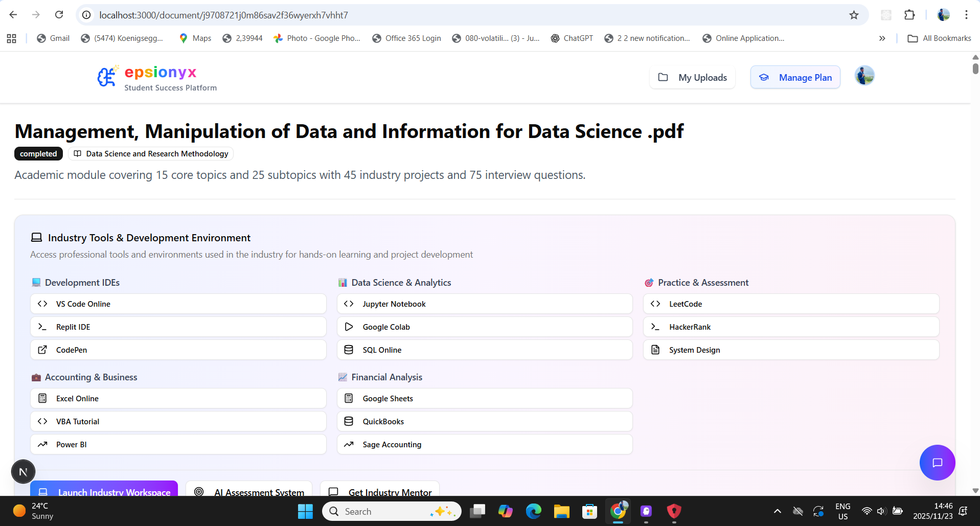Image resolution: width=980 pixels, height=526 pixels.
Task: Expand the hidden bookmarks chevron
Action: point(882,38)
